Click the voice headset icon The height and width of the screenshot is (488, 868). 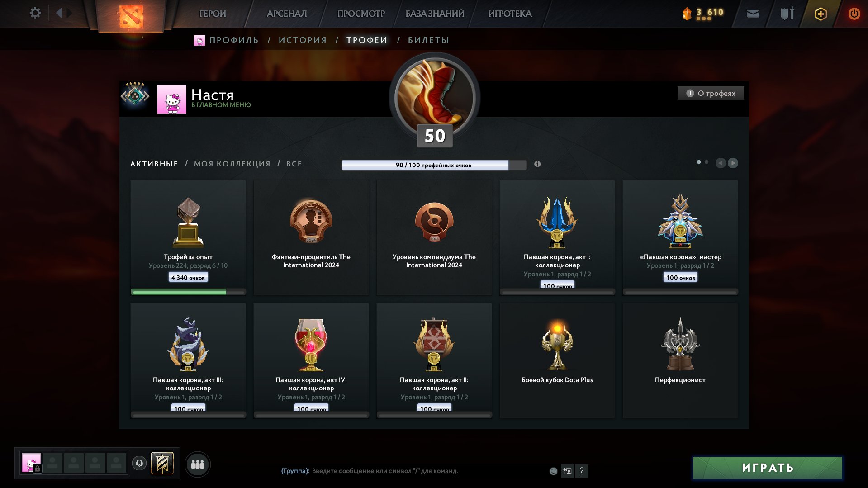139,463
